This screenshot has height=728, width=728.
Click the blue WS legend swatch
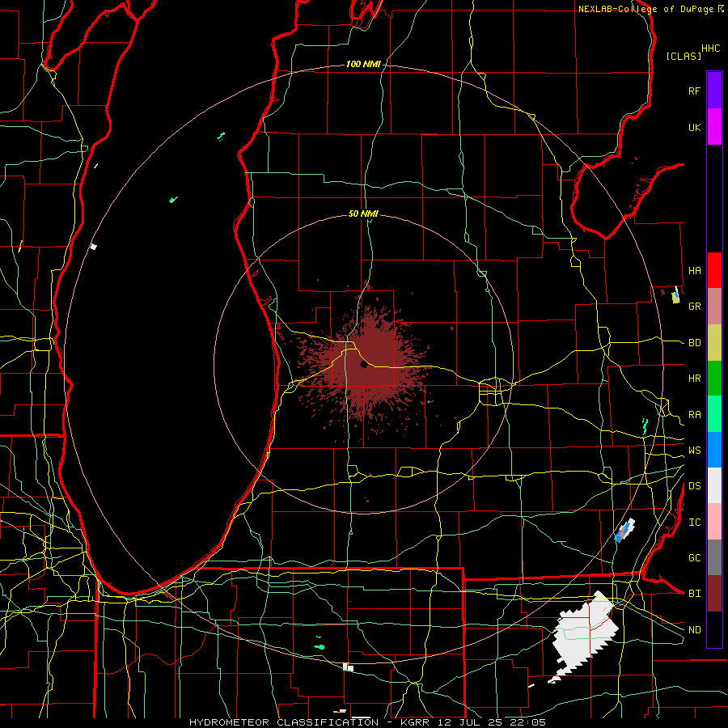(x=714, y=450)
